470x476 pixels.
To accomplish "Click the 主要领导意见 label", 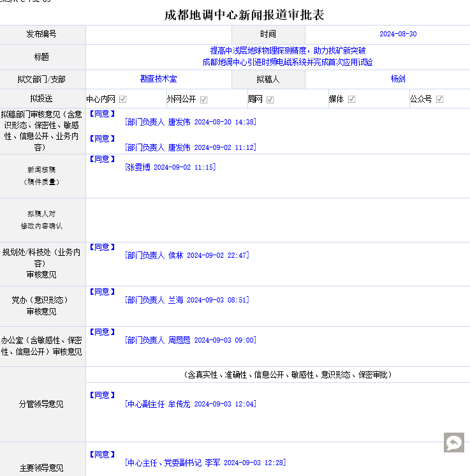I will pyautogui.click(x=41, y=468).
